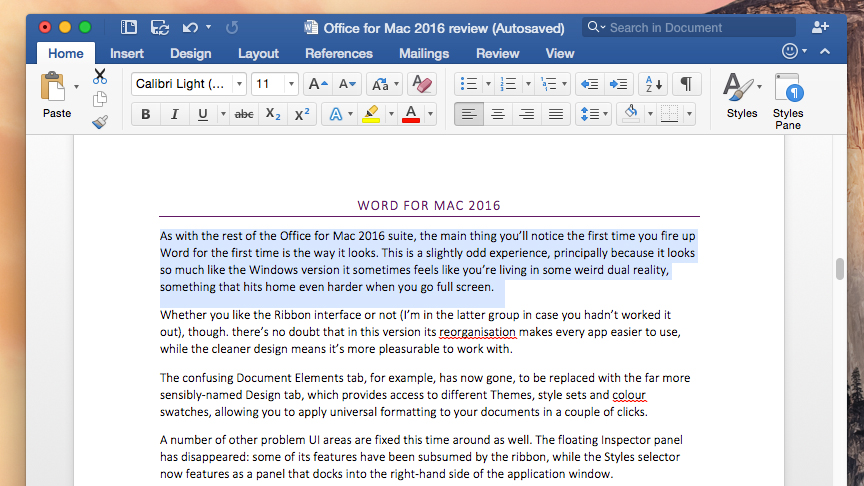
Task: Open the Styles gallery icon
Action: 738,88
